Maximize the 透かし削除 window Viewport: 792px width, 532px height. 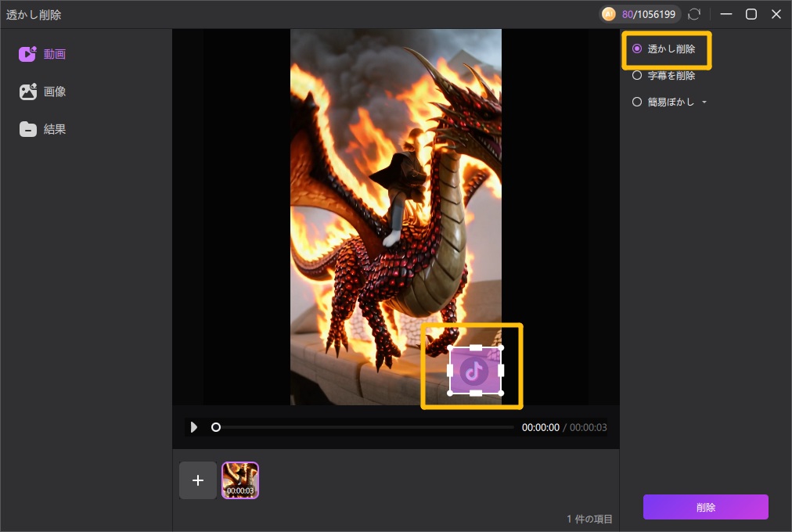tap(751, 14)
